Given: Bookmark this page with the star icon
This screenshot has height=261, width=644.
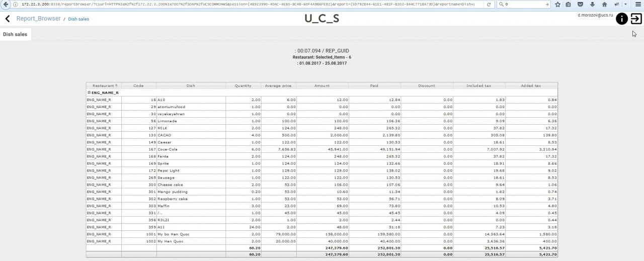Looking at the screenshot, I should [x=558, y=4].
